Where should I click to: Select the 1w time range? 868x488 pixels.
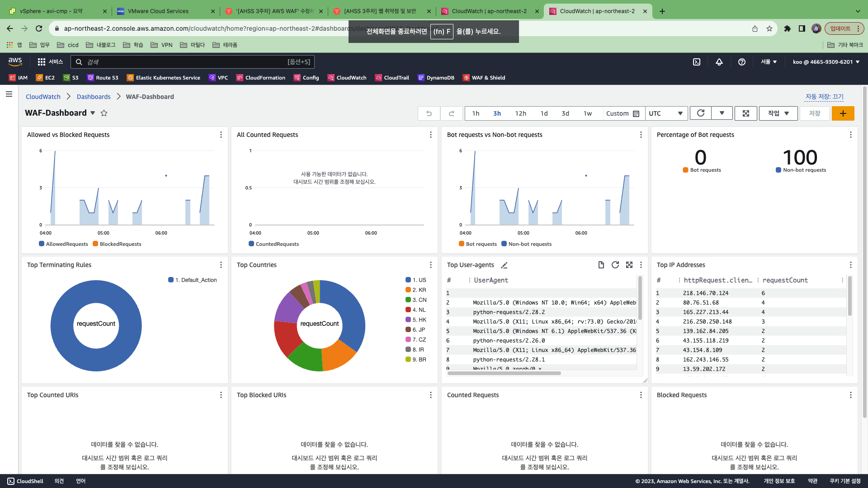click(587, 113)
